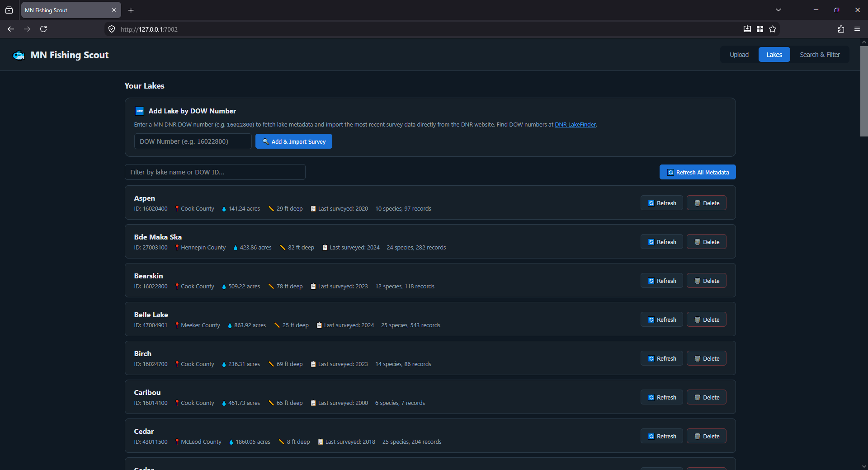Open the Search & Filter tab
Image resolution: width=868 pixels, height=470 pixels.
pos(820,55)
